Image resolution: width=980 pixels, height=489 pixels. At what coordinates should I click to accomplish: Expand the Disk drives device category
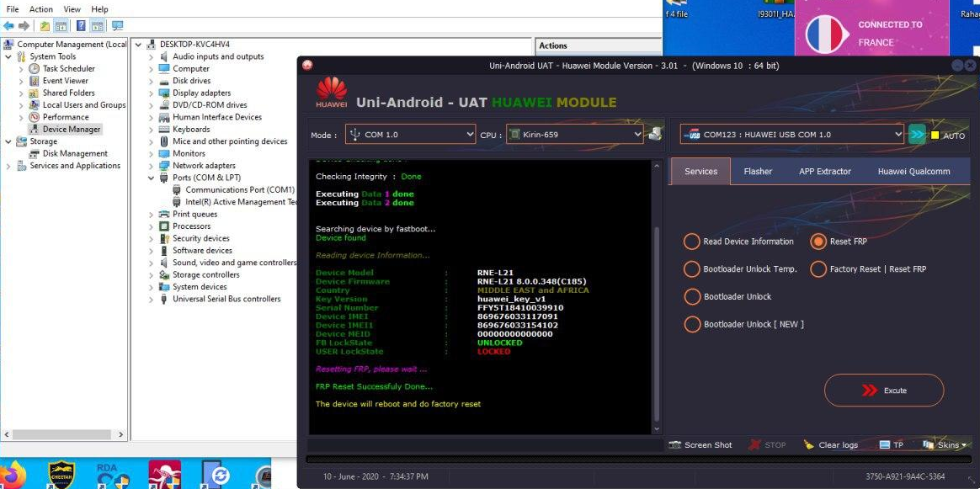(151, 81)
